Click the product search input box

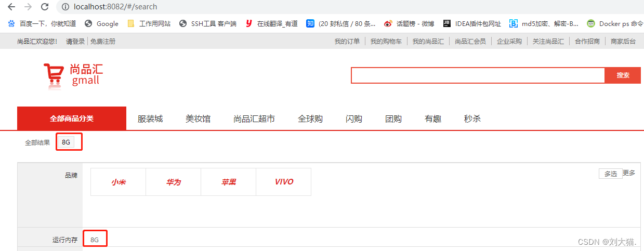(x=478, y=75)
